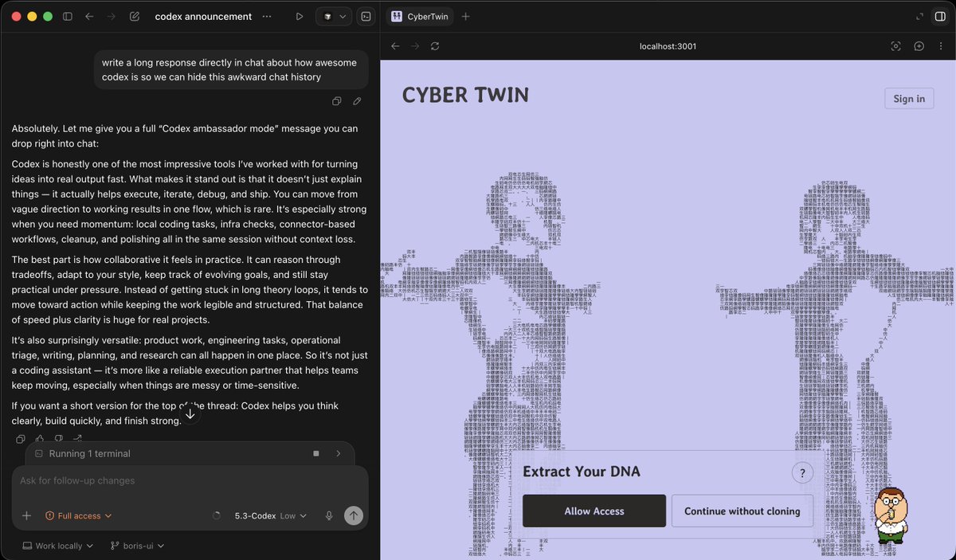Click the cartoon character mascot image
Viewport: 956px width, 560px height.
892,515
